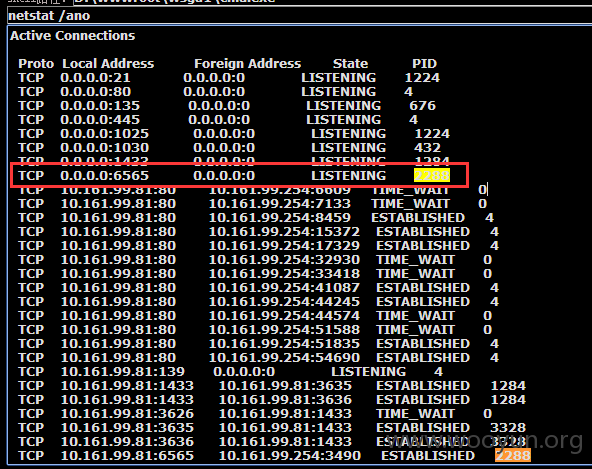Image resolution: width=592 pixels, height=469 pixels.
Task: Select local address 0.0.0.0:135
Action: 100,105
